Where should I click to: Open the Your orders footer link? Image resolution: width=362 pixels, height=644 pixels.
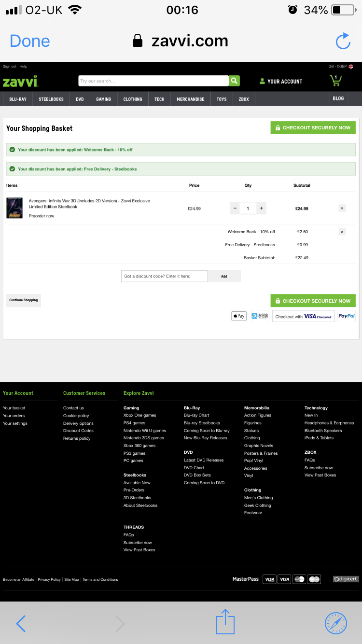(x=14, y=416)
